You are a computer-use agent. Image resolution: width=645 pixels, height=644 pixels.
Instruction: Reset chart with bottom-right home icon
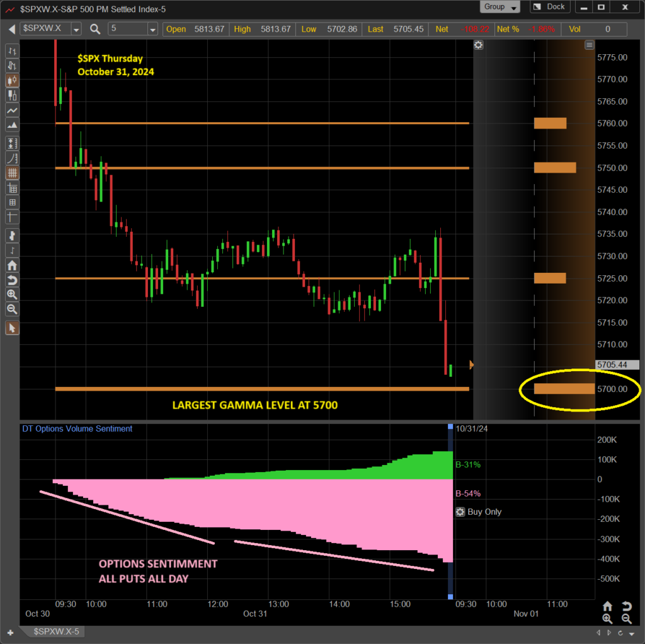(607, 606)
